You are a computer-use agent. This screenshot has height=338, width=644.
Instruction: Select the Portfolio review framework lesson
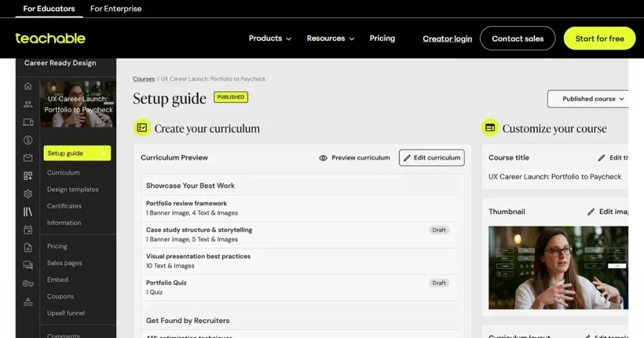click(x=299, y=208)
